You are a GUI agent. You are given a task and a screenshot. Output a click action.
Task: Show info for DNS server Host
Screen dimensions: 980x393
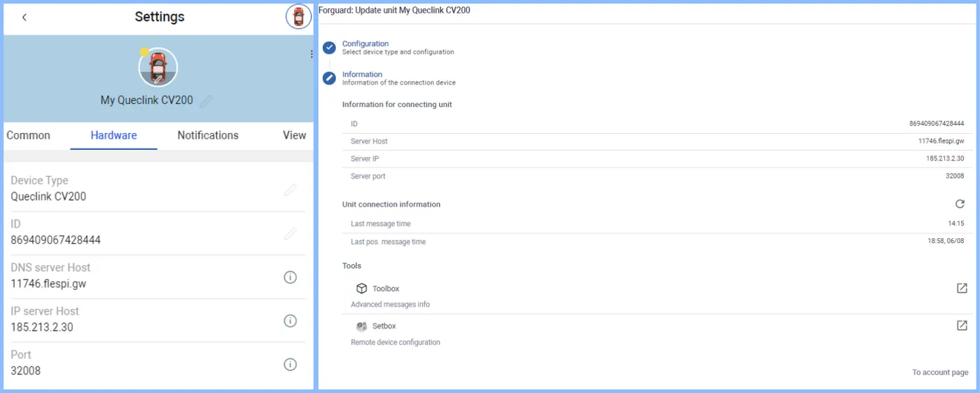290,277
